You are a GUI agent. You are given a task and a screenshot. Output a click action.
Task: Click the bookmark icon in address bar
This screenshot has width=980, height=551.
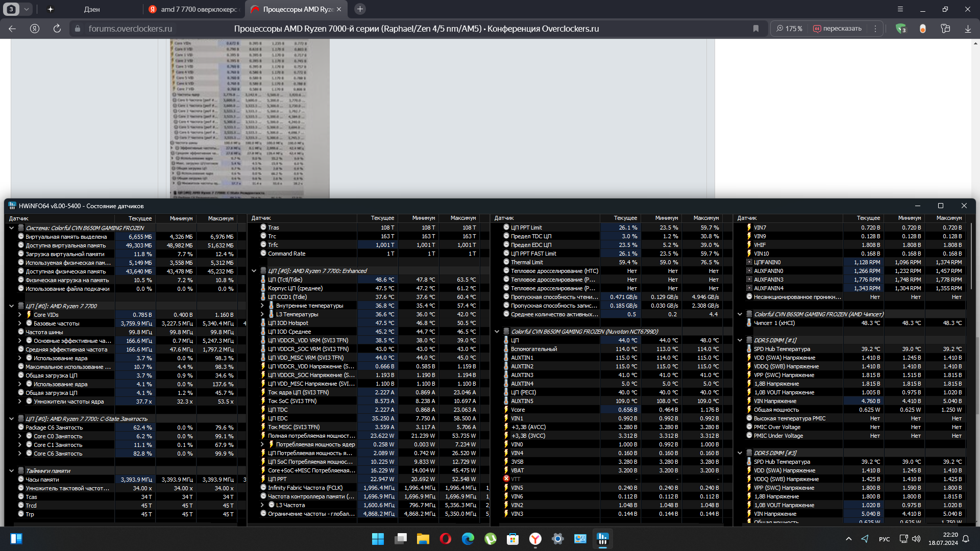[x=756, y=29]
